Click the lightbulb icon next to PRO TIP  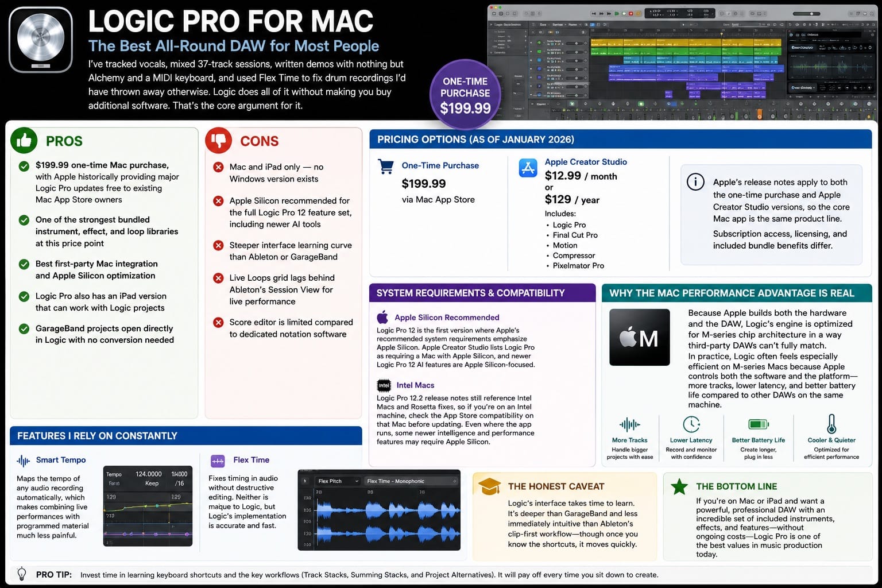pos(22,574)
